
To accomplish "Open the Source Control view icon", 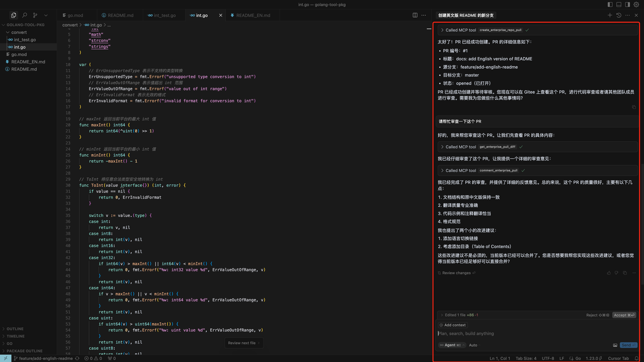I will click(x=35, y=16).
